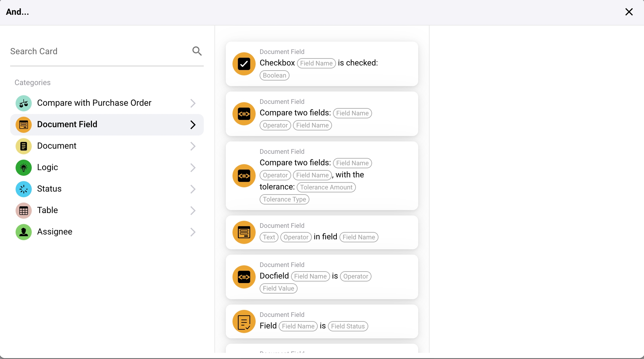Image resolution: width=644 pixels, height=359 pixels.
Task: Close the And... dialog
Action: click(x=629, y=12)
